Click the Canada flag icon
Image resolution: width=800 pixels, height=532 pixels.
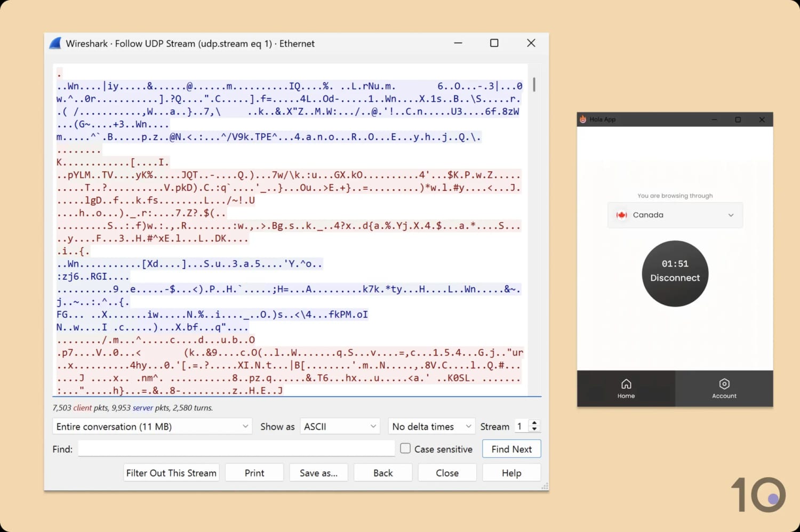point(621,215)
